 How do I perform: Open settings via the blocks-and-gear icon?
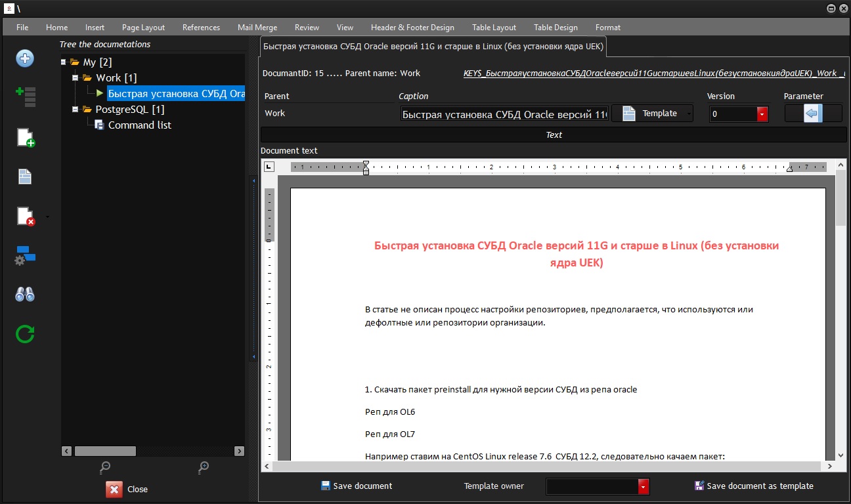(24, 255)
